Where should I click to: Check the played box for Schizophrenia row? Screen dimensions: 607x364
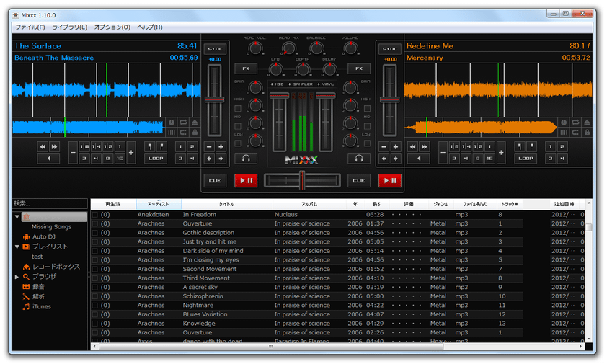pos(95,296)
